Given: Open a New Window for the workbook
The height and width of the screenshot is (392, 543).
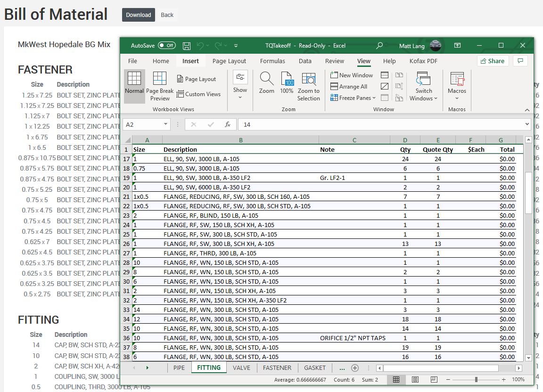Looking at the screenshot, I should 351,75.
